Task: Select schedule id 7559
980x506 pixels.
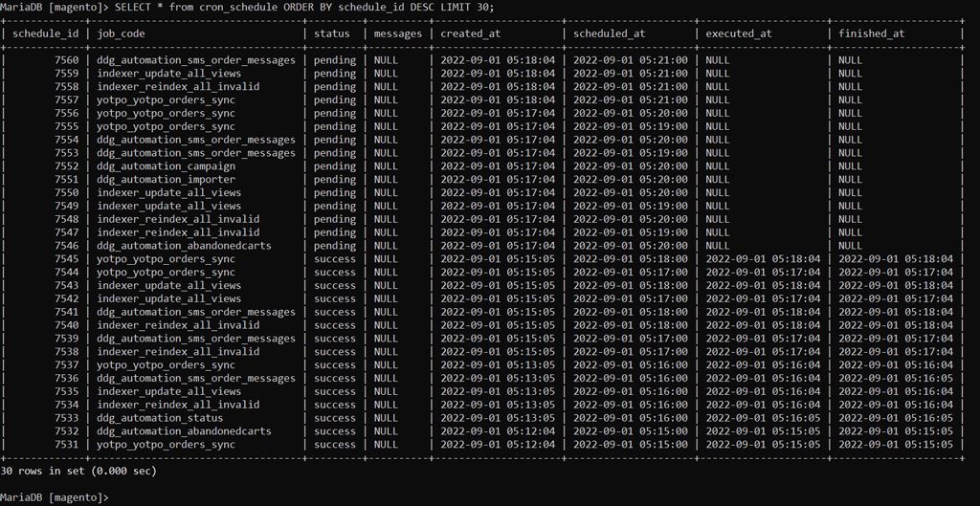Action: tap(67, 74)
